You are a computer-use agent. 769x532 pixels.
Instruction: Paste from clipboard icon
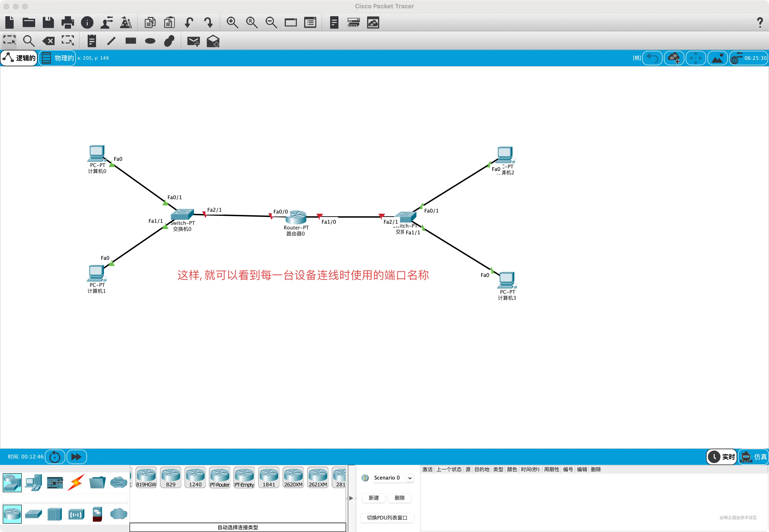(x=169, y=22)
